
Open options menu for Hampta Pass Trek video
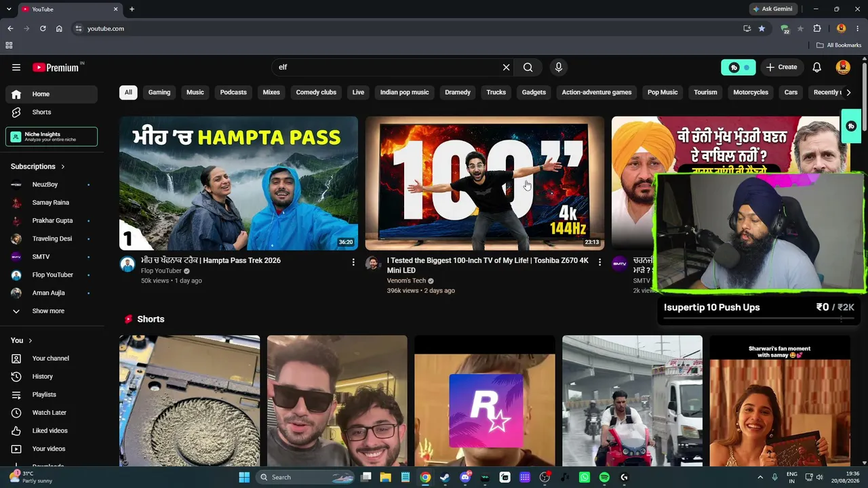pyautogui.click(x=353, y=262)
